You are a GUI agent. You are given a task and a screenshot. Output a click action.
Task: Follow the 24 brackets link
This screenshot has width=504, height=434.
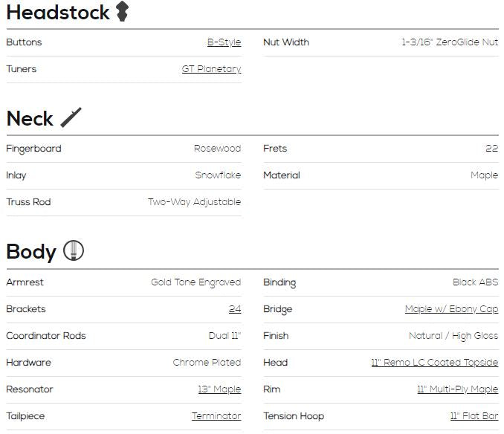[235, 308]
